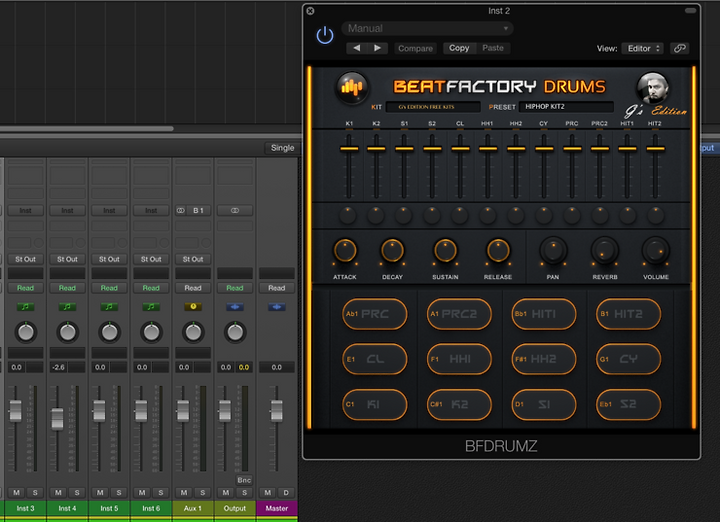Solo the Inst 3 channel
720x522 pixels.
(x=35, y=493)
